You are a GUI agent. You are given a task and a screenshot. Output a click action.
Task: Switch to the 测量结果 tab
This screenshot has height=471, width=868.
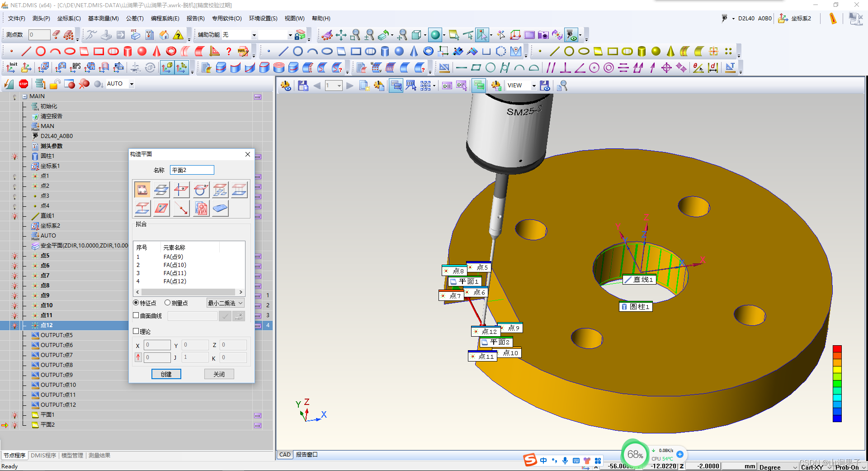[99, 455]
